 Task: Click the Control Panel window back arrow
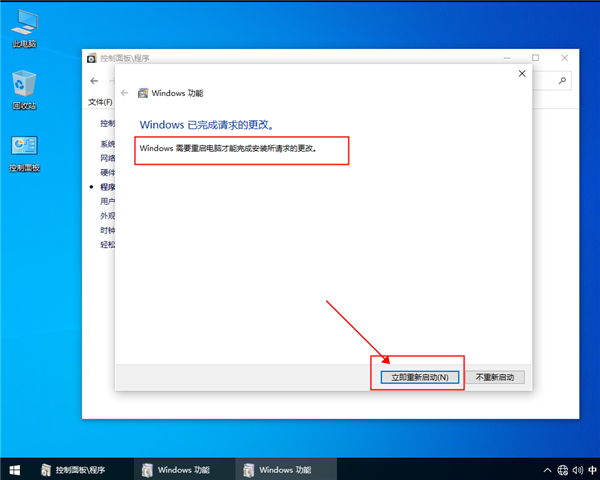[94, 81]
